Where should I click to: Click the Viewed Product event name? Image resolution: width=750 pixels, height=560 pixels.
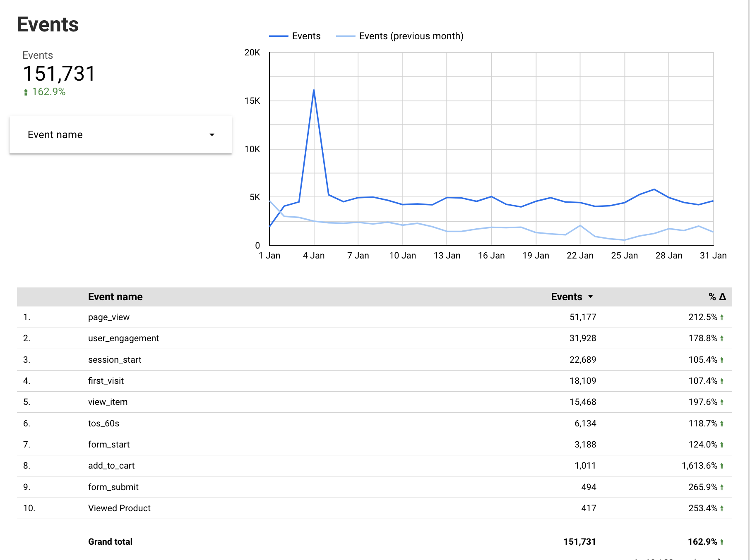tap(119, 508)
